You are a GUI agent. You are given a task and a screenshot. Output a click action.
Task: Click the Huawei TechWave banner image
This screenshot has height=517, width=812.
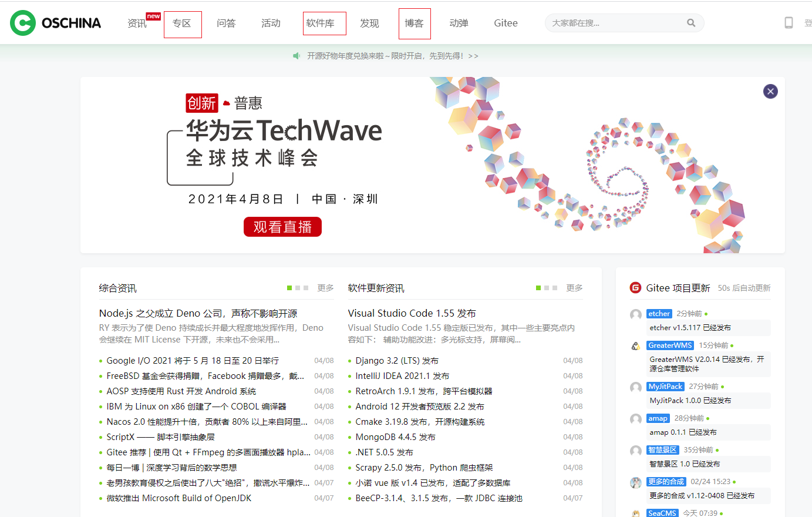(x=433, y=165)
